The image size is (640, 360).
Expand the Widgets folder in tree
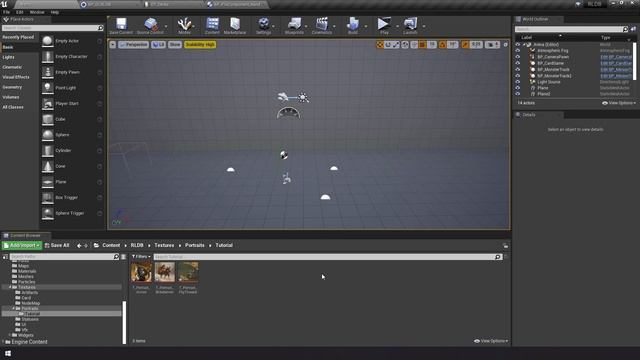[x=10, y=335]
